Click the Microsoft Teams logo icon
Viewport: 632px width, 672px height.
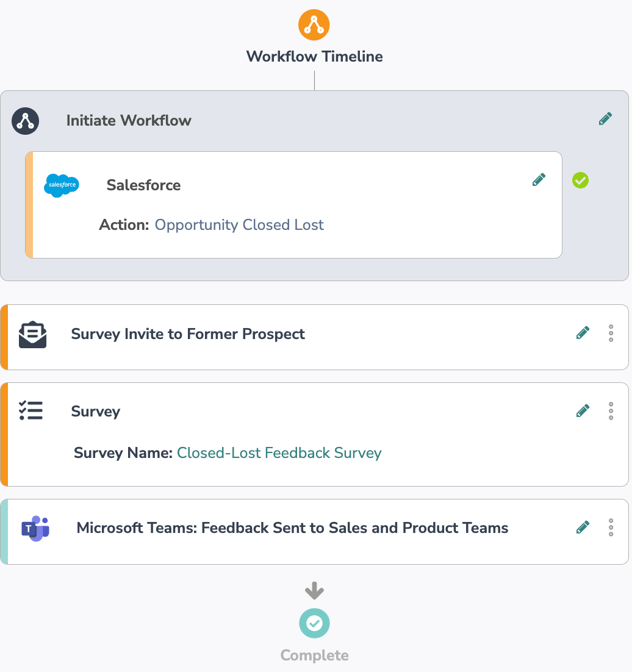[35, 529]
